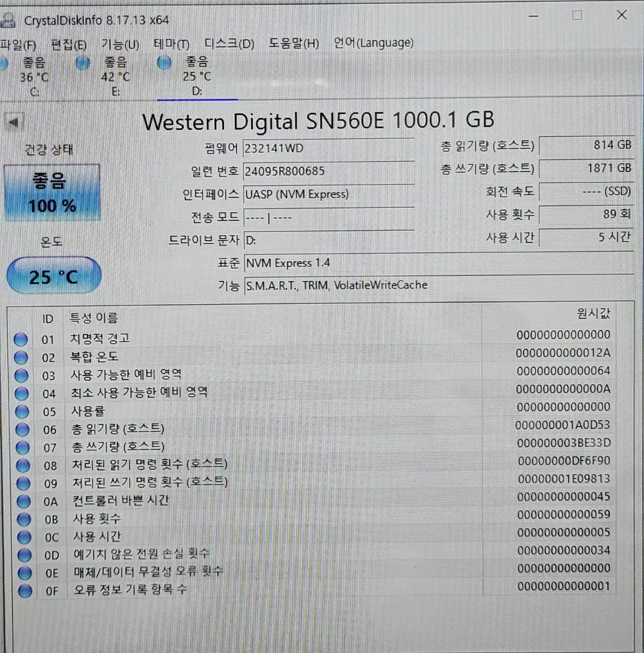Click status icon for 08 처리된 읽기 명령 횟수

(23, 465)
